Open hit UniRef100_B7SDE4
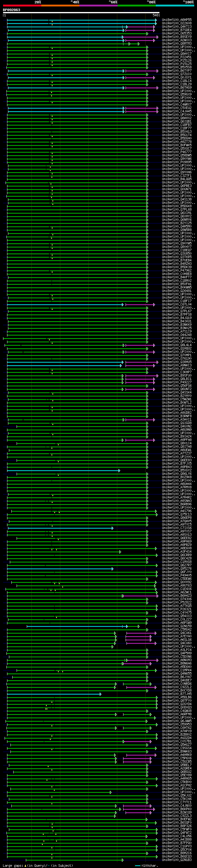This screenshot has height=868, width=197. [177, 30]
